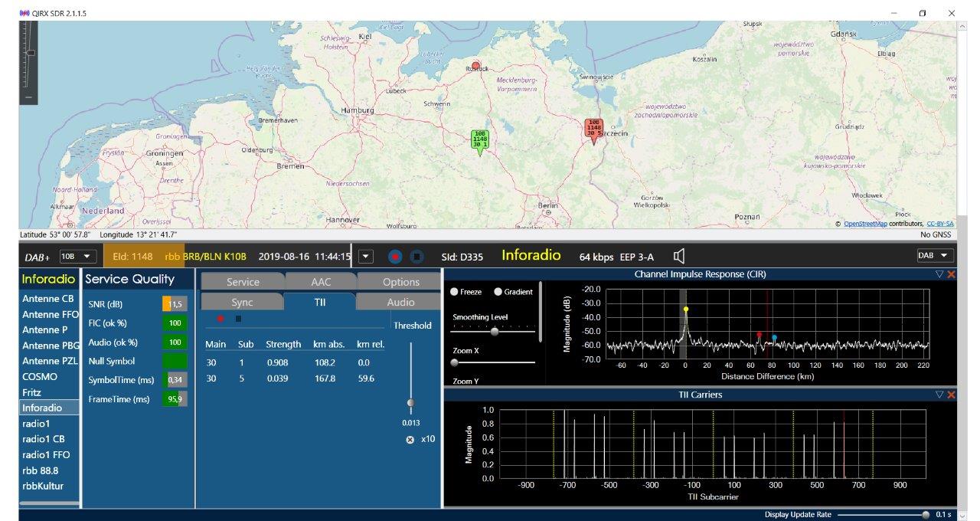The width and height of the screenshot is (980, 521).
Task: Mute audio with the speaker icon
Action: [x=678, y=256]
